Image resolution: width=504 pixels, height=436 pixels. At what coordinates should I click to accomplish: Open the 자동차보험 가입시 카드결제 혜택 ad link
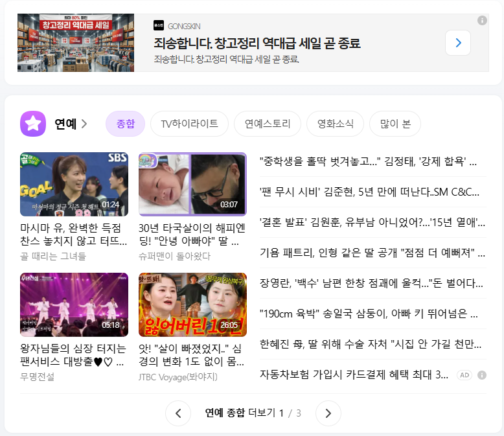pyautogui.click(x=354, y=374)
